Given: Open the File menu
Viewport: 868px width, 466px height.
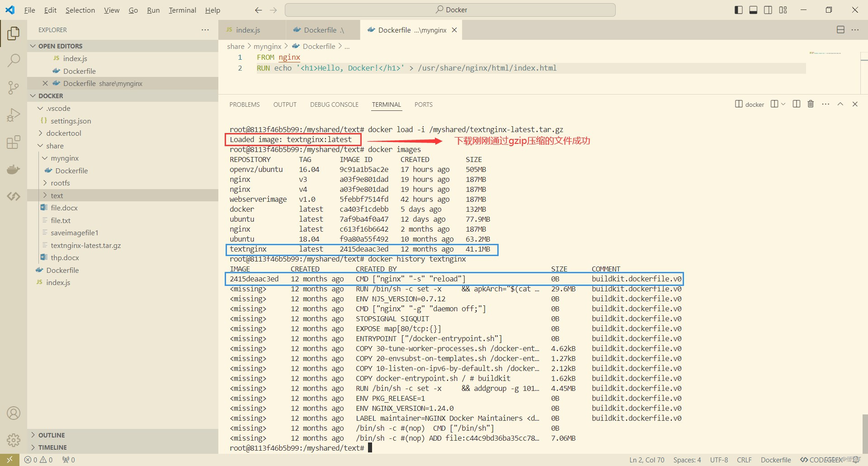Looking at the screenshot, I should [29, 10].
